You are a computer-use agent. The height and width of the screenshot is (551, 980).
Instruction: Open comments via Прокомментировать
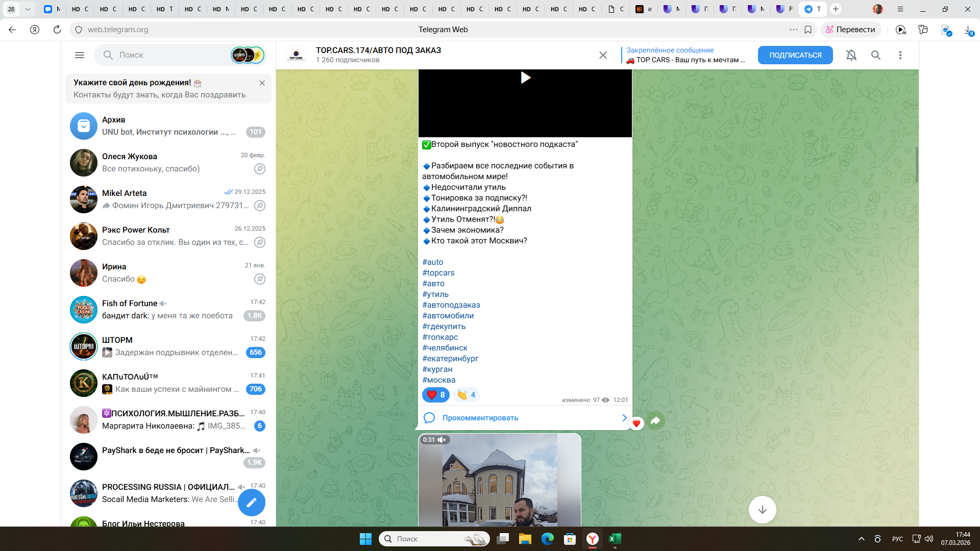pos(480,418)
